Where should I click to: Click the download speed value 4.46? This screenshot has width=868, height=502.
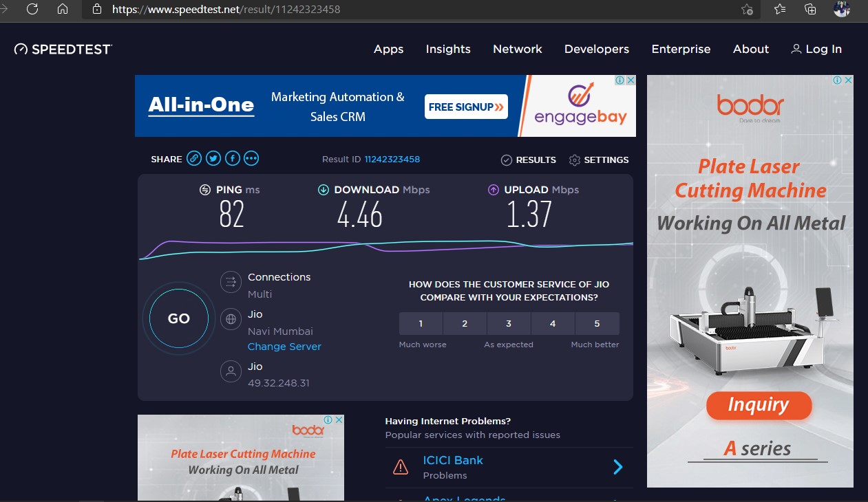click(359, 215)
